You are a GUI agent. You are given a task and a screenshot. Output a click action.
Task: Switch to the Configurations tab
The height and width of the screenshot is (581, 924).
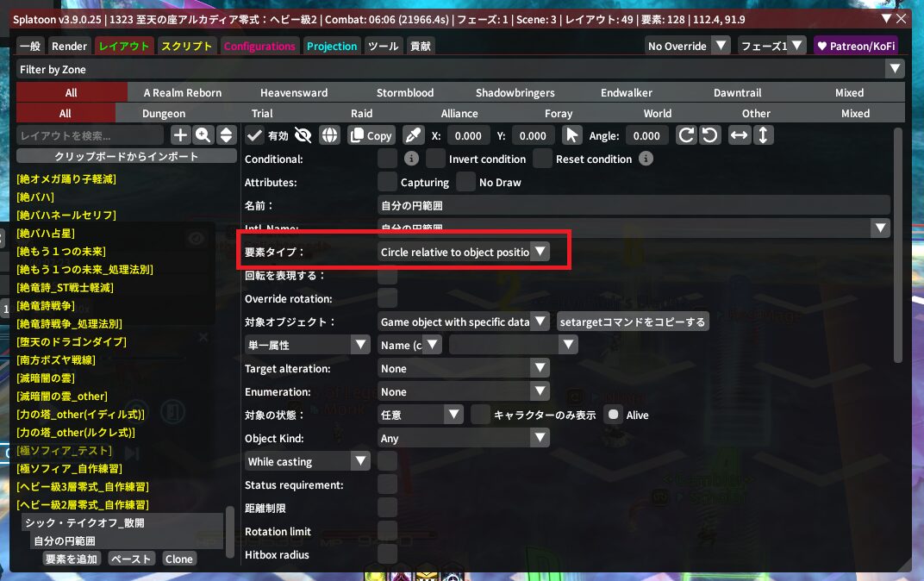click(x=259, y=47)
